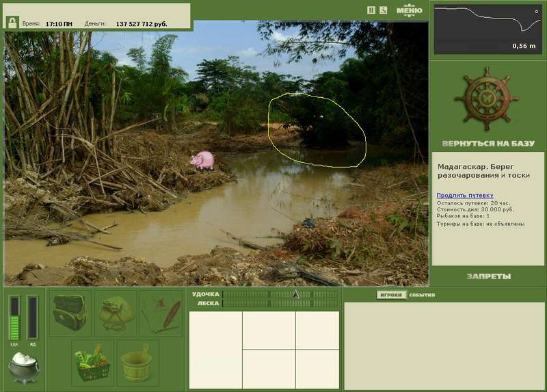Open the backpack inventory icon

click(x=70, y=313)
